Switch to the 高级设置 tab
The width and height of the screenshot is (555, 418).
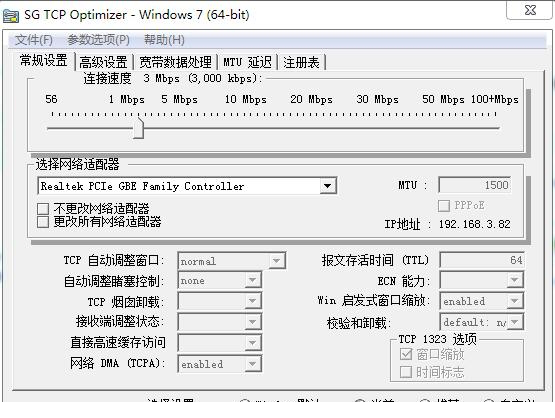[103, 62]
